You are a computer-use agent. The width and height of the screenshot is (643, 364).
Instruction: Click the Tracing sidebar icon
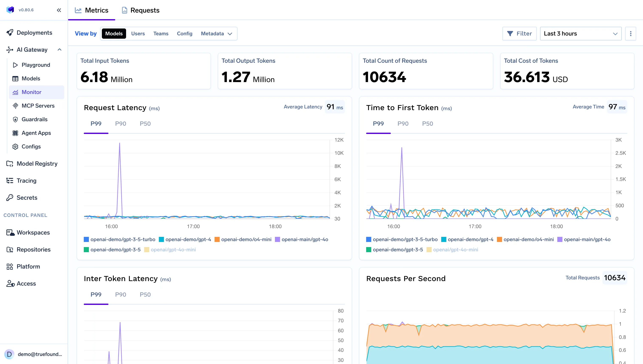10,181
